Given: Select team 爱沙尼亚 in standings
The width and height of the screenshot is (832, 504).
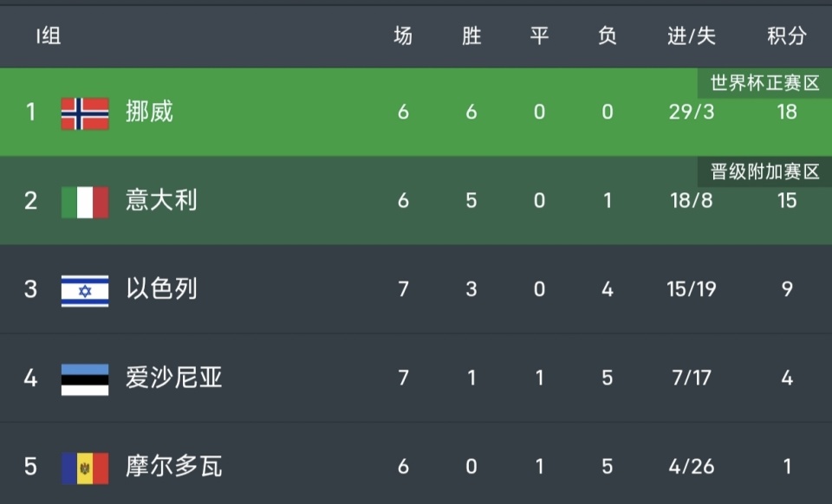Looking at the screenshot, I should pyautogui.click(x=173, y=378).
